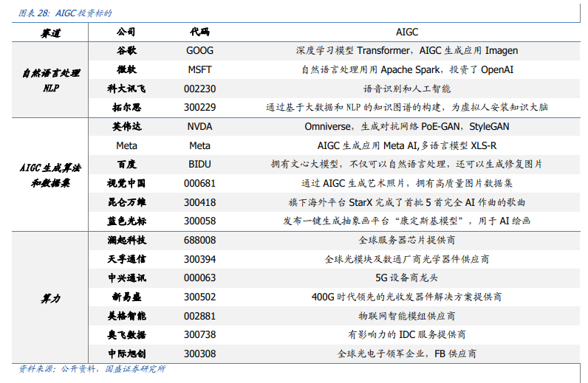Click the description starting with '400G 时代'
This screenshot has height=383, width=588.
[x=407, y=297]
